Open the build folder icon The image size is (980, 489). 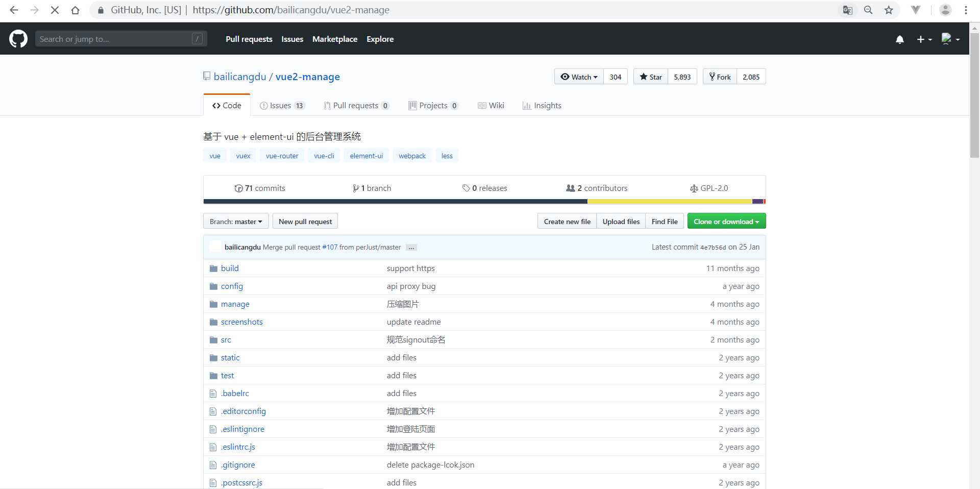click(213, 268)
